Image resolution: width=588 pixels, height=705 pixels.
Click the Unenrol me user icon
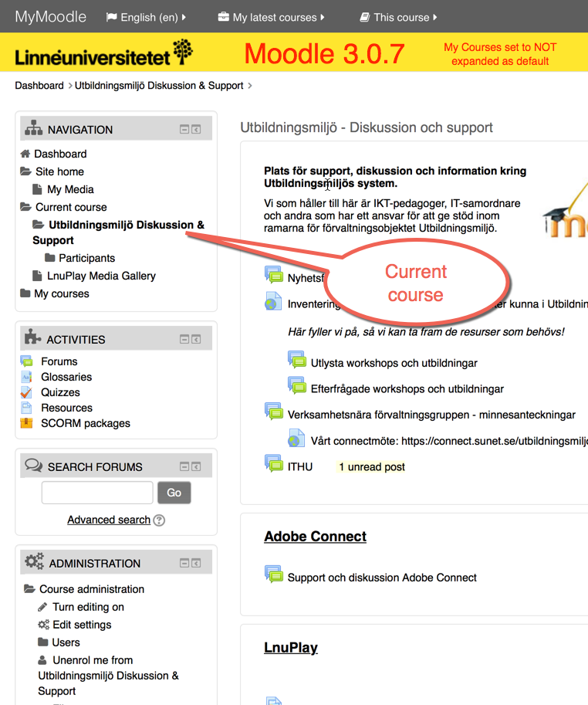click(x=42, y=660)
